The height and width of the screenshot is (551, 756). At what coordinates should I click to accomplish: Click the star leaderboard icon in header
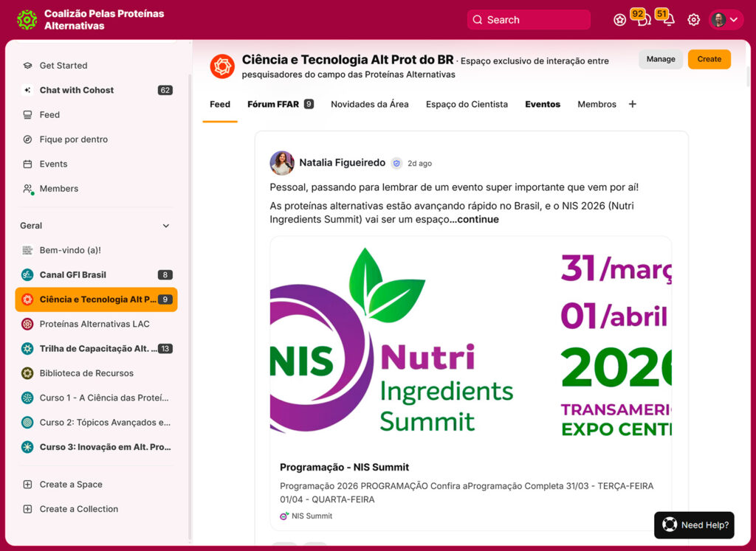click(619, 20)
